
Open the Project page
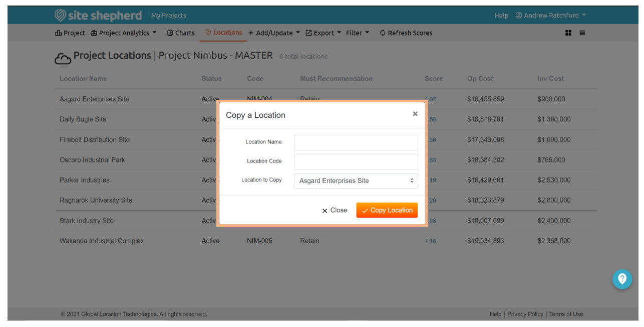click(x=70, y=33)
